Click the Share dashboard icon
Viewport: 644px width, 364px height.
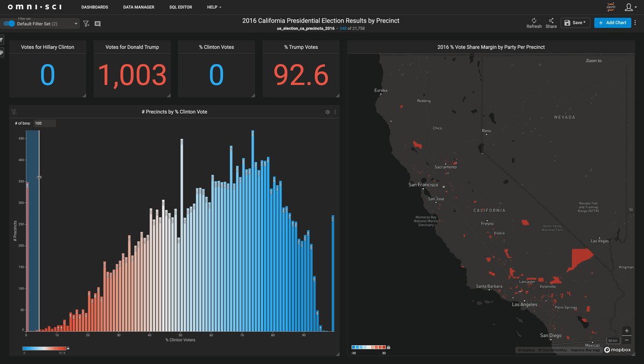(551, 20)
